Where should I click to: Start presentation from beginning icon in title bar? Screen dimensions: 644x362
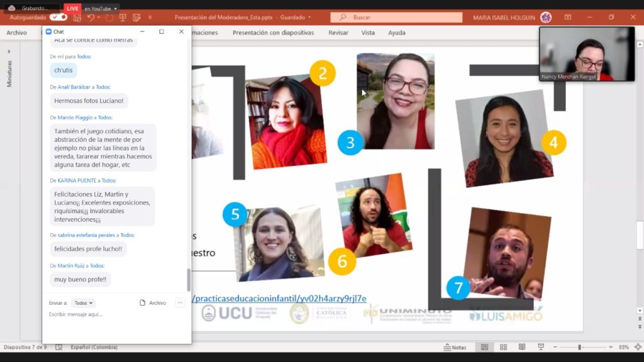[122, 18]
